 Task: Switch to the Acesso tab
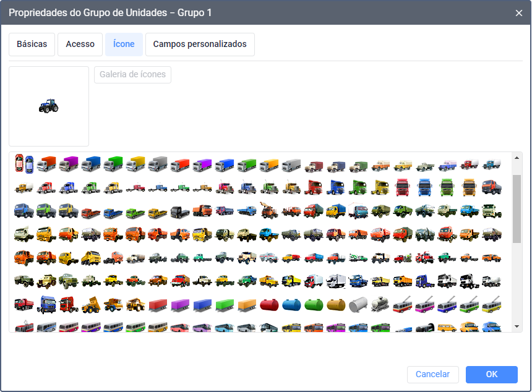[x=80, y=44]
